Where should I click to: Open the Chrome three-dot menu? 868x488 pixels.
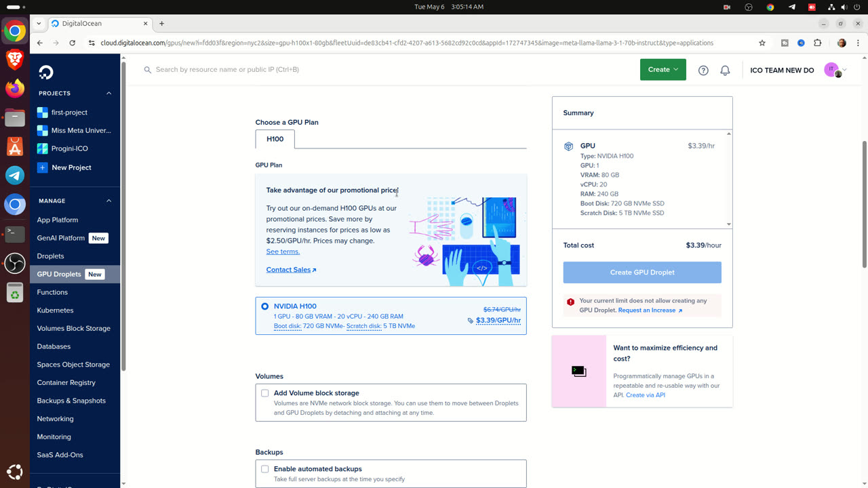(856, 43)
